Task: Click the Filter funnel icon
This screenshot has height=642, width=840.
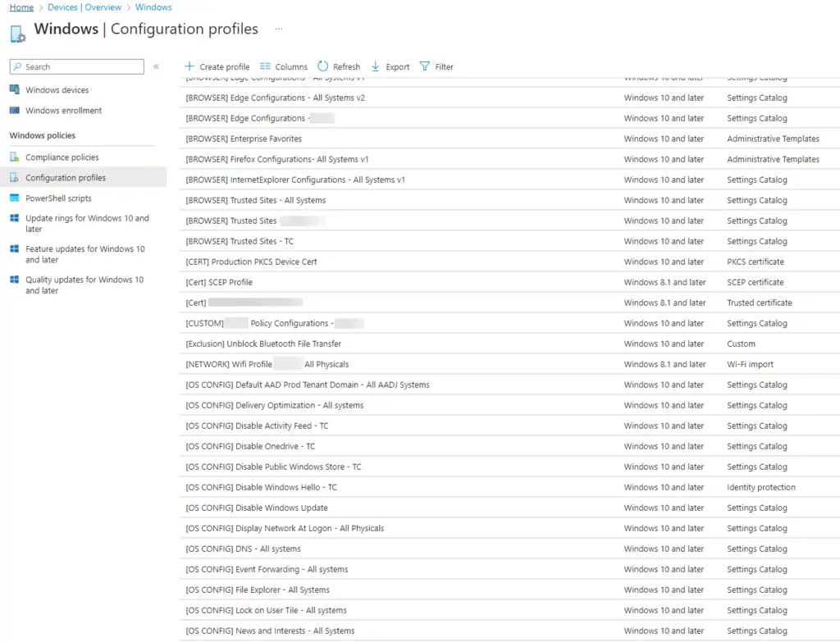Action: 425,66
